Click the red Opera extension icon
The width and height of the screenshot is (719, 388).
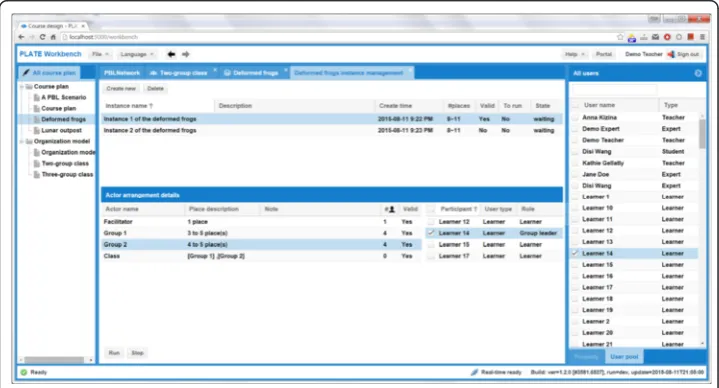pos(667,37)
